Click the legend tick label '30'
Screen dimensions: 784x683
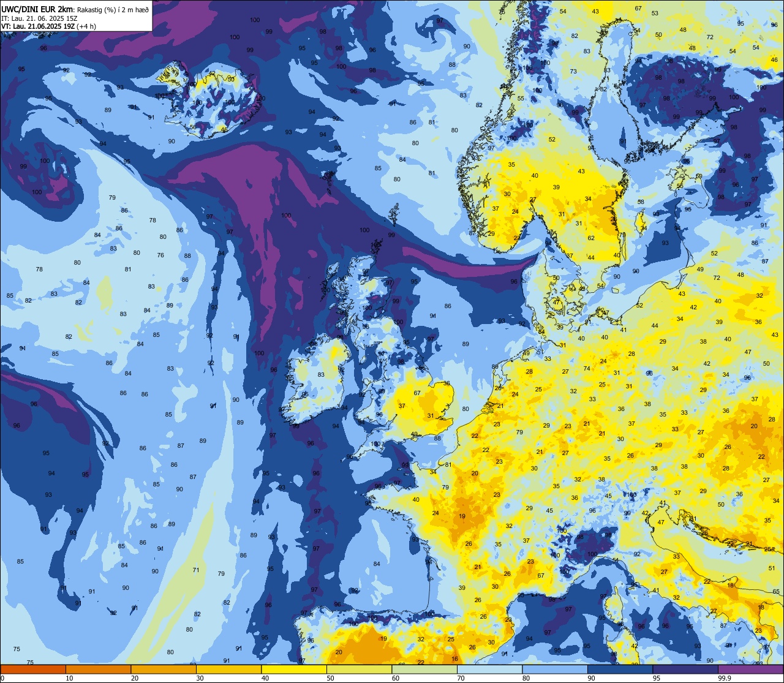(x=200, y=678)
